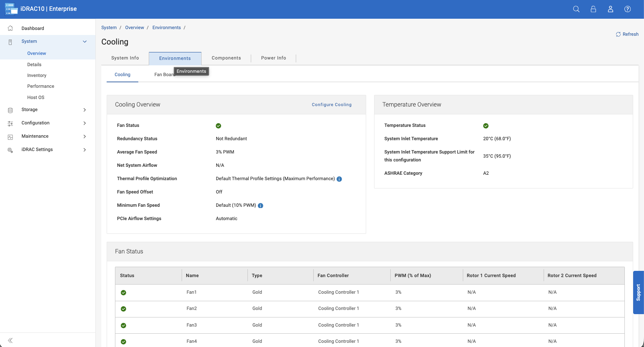Open the Power Info tab
Image resolution: width=644 pixels, height=347 pixels.
[x=273, y=58]
